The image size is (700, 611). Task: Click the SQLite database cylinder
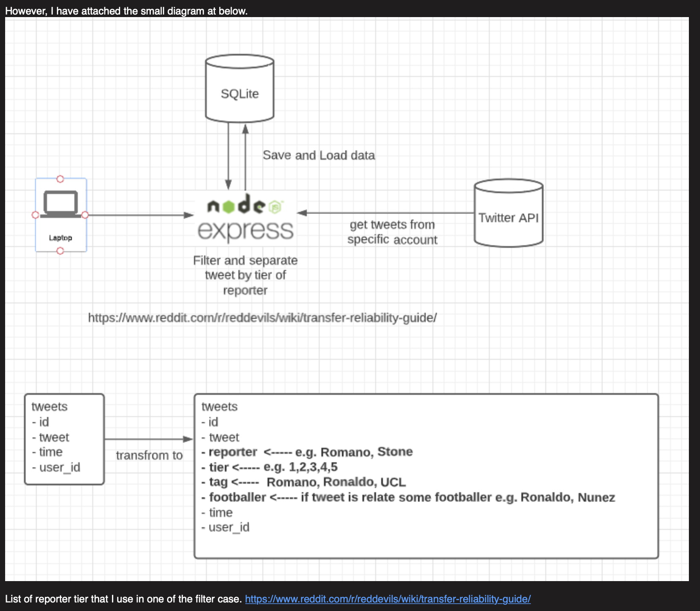point(239,88)
